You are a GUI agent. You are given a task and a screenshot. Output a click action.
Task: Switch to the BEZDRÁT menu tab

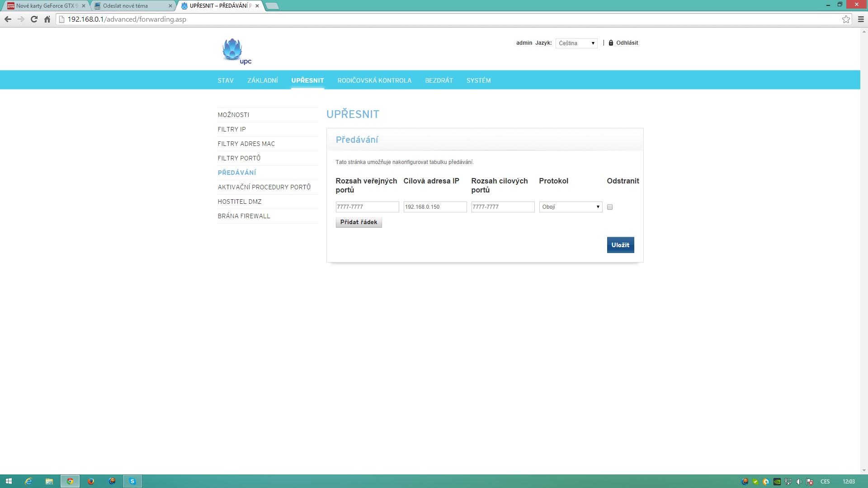click(x=439, y=80)
